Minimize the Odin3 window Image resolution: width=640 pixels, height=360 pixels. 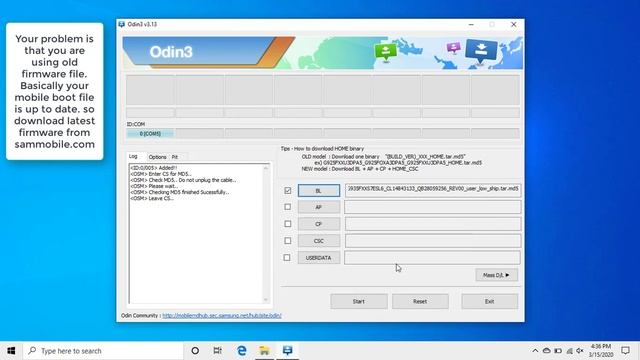click(x=471, y=24)
